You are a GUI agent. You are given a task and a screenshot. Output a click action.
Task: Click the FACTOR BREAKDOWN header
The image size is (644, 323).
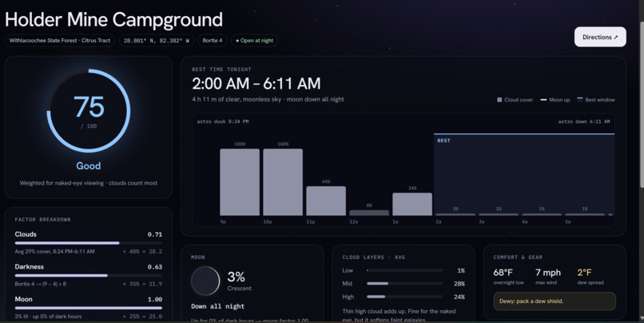(42, 220)
